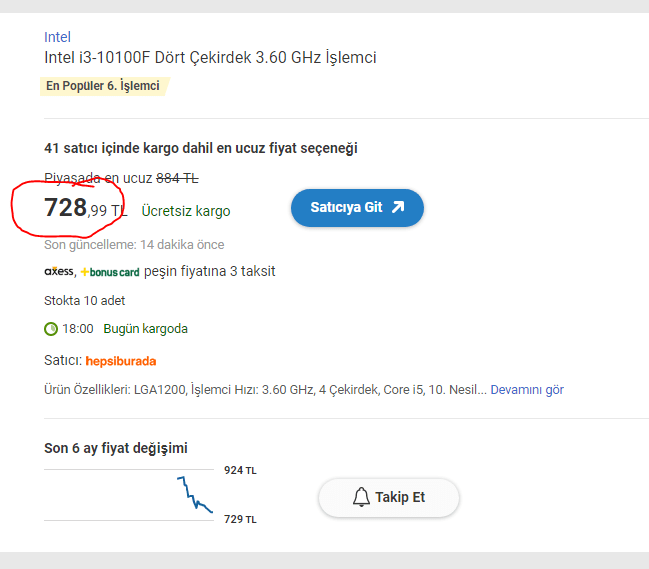Click 'Son 6 ay fiyat değişimi' heading

coord(116,448)
